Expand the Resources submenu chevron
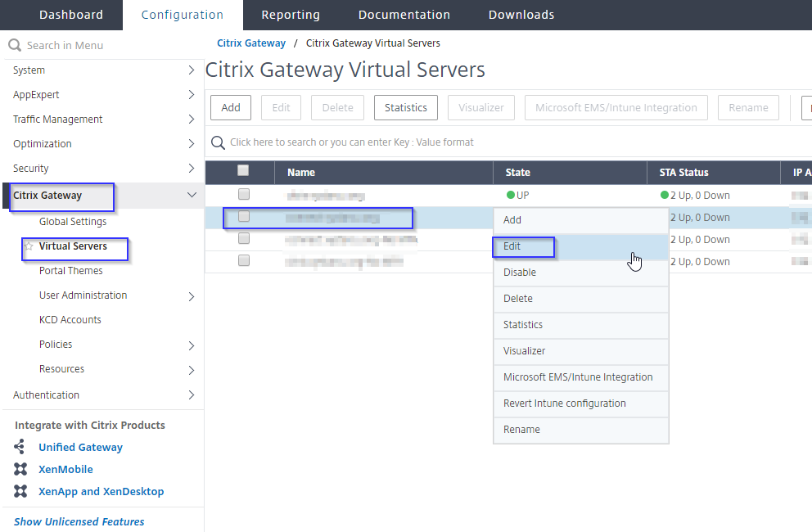 pos(191,370)
